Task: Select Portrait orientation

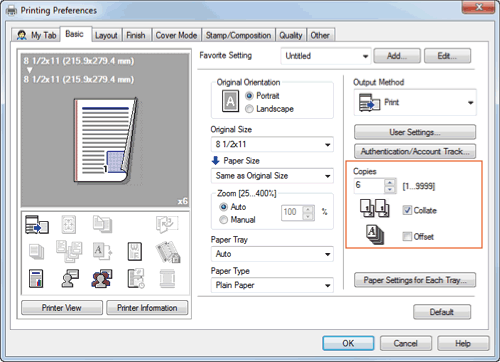Action: 249,96
